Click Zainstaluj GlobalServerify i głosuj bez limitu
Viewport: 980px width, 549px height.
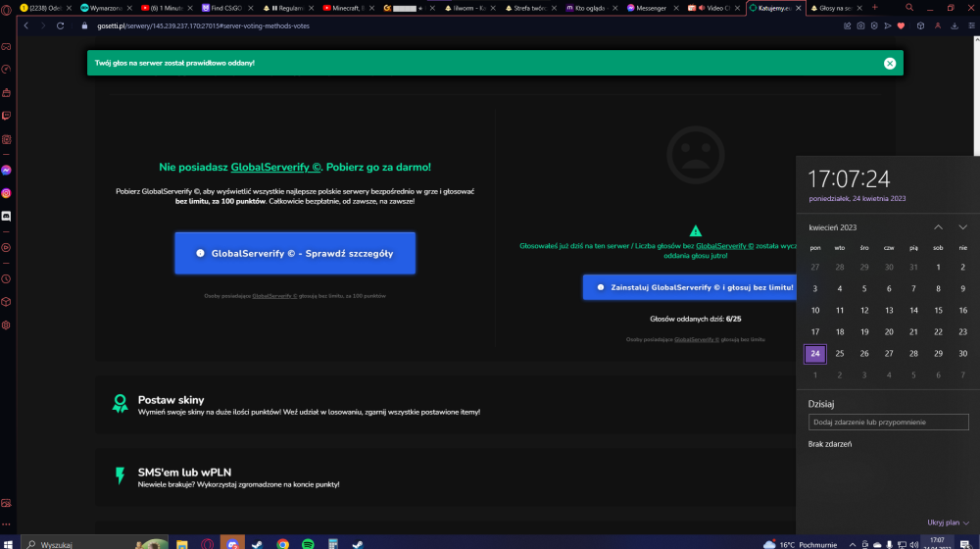coord(689,287)
